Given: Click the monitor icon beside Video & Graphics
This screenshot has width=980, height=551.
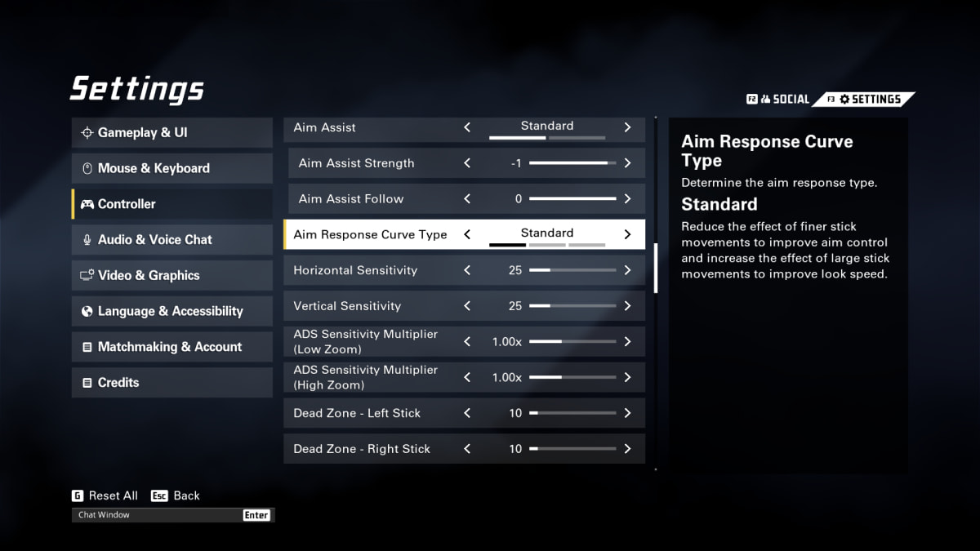Looking at the screenshot, I should (87, 276).
